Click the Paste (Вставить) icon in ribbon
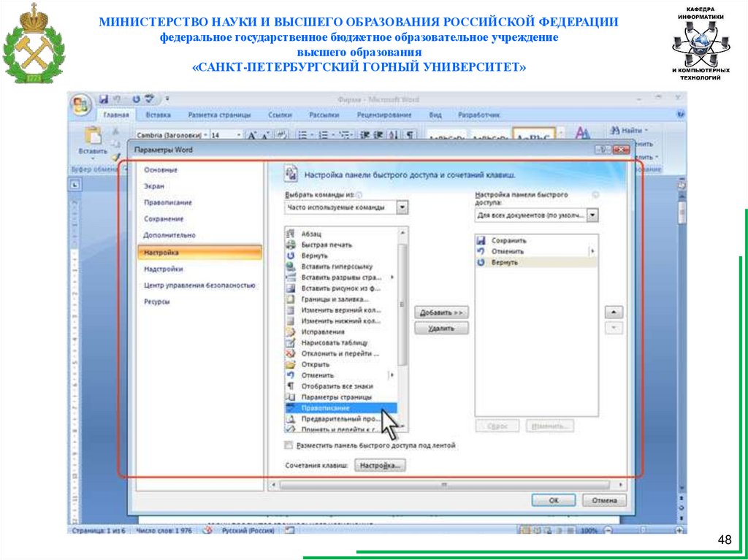The image size is (748, 560). (x=92, y=136)
